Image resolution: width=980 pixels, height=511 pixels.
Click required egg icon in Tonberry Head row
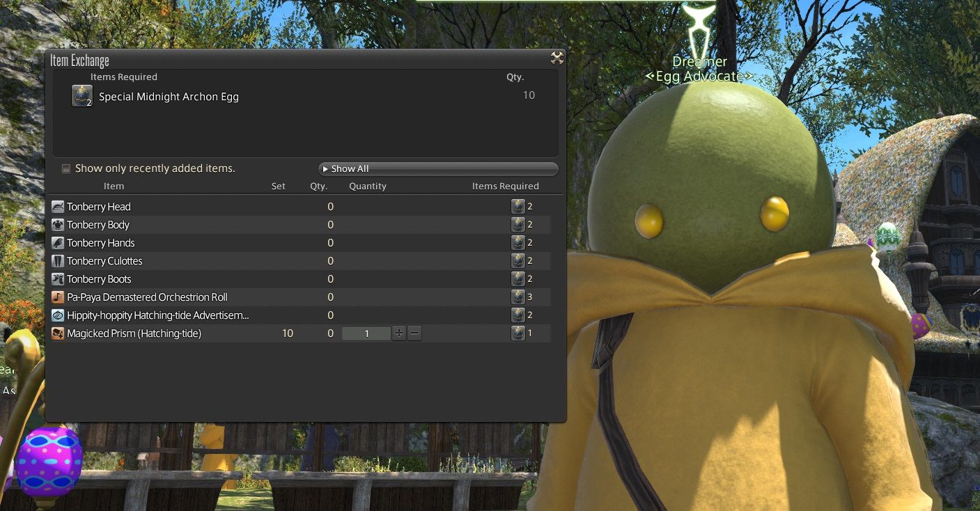point(518,207)
